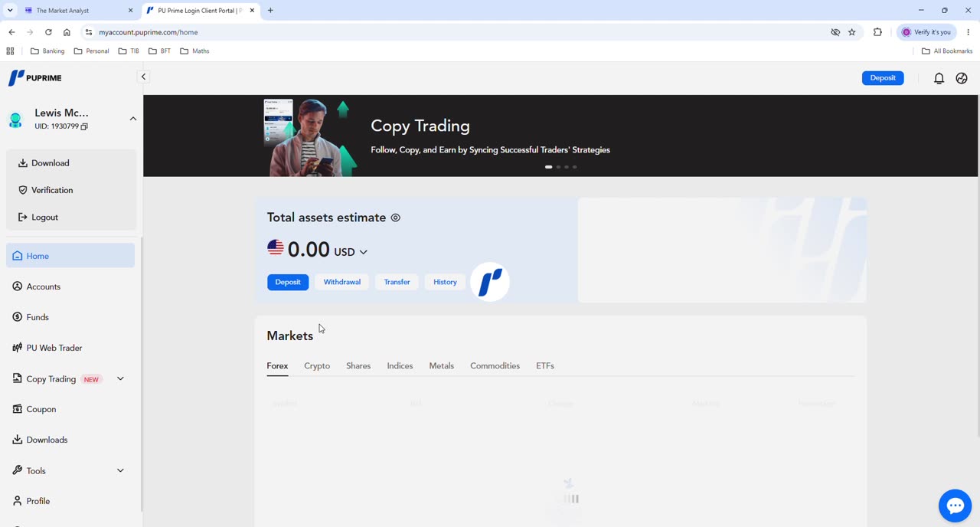Open browser extensions puzzle icon
980x527 pixels.
point(877,32)
